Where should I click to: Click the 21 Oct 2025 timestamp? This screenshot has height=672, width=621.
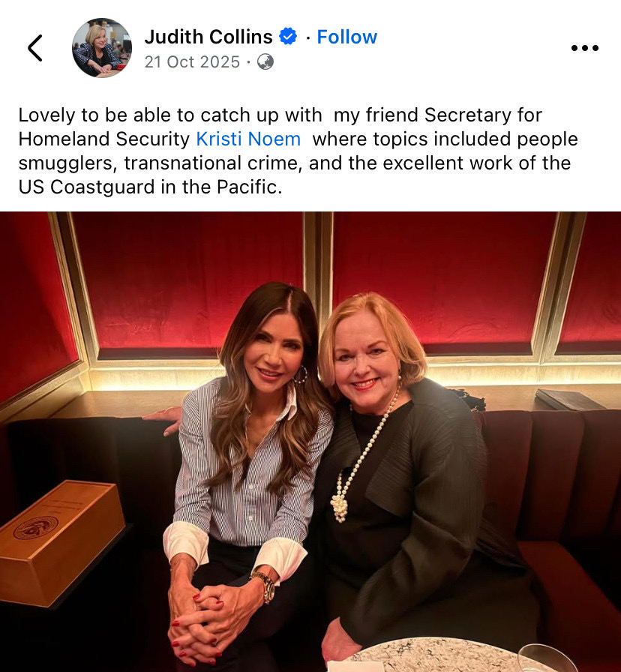[192, 62]
